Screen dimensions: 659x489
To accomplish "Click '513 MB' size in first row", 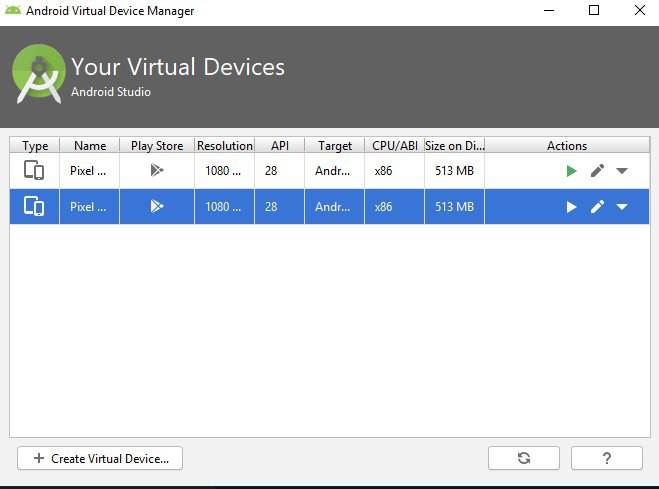I will pos(455,171).
